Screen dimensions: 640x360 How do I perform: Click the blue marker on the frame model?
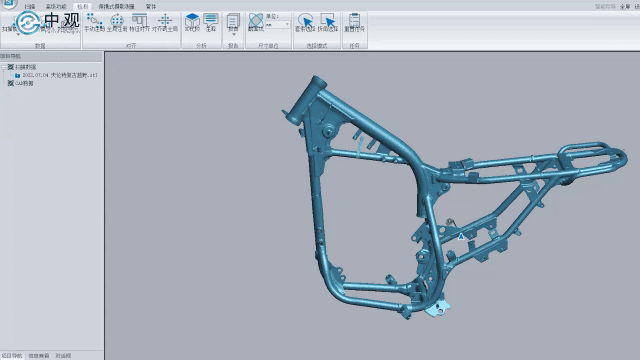click(461, 236)
